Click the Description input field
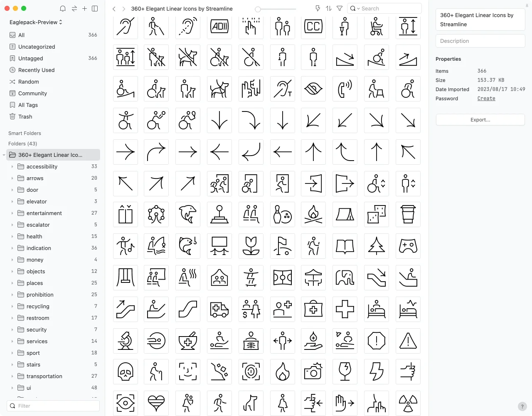 pyautogui.click(x=480, y=41)
